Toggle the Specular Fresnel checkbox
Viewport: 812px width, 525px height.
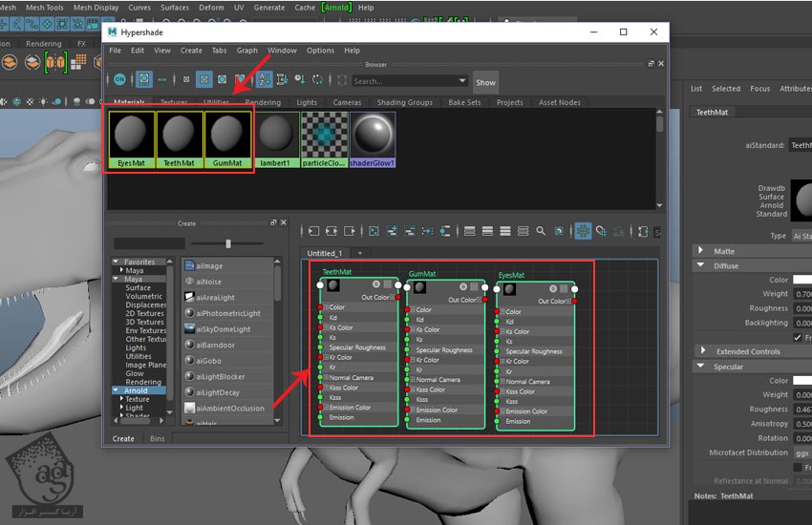[x=798, y=467]
